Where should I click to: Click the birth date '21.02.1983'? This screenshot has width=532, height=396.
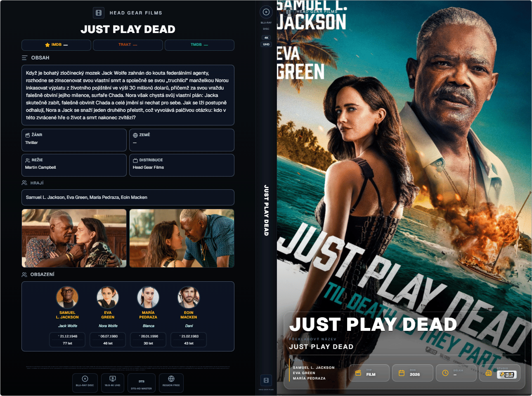pos(190,336)
